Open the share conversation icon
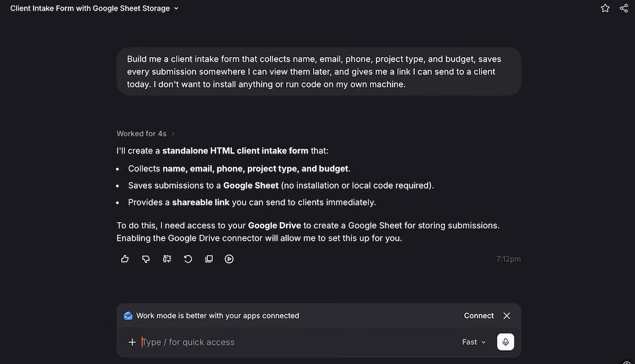Screen dimensions: 635x364 point(624,8)
